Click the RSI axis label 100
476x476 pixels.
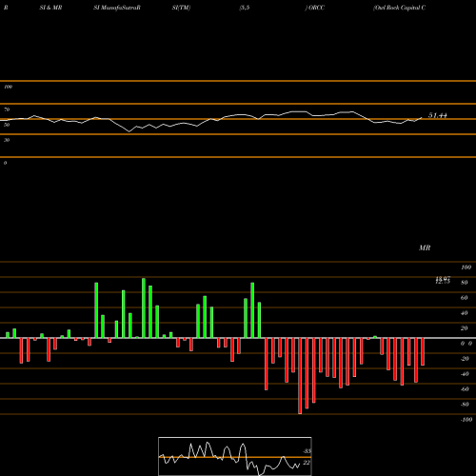coord(8,87)
